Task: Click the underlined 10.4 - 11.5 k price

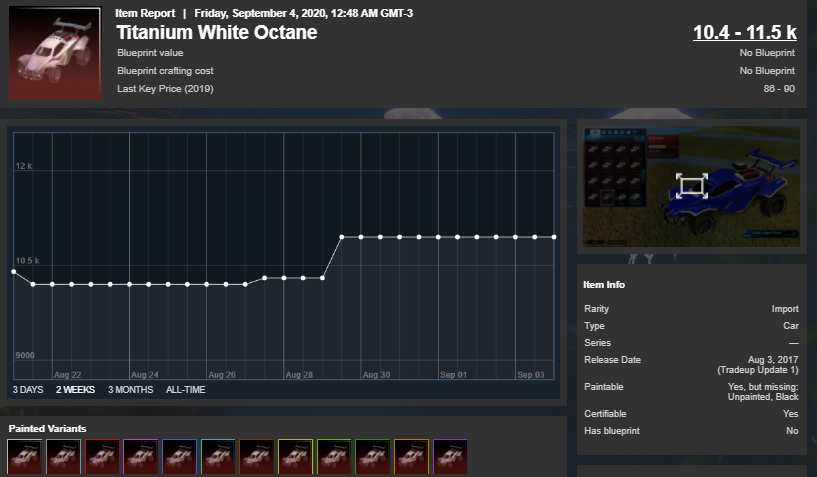Action: click(745, 32)
